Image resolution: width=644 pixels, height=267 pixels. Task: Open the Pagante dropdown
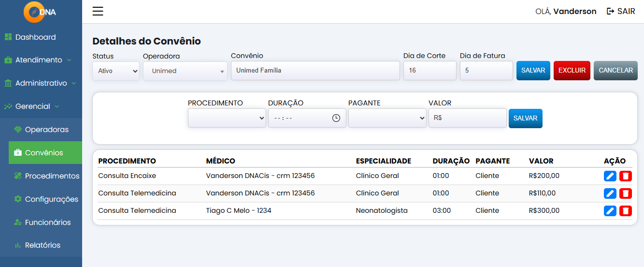coord(387,118)
